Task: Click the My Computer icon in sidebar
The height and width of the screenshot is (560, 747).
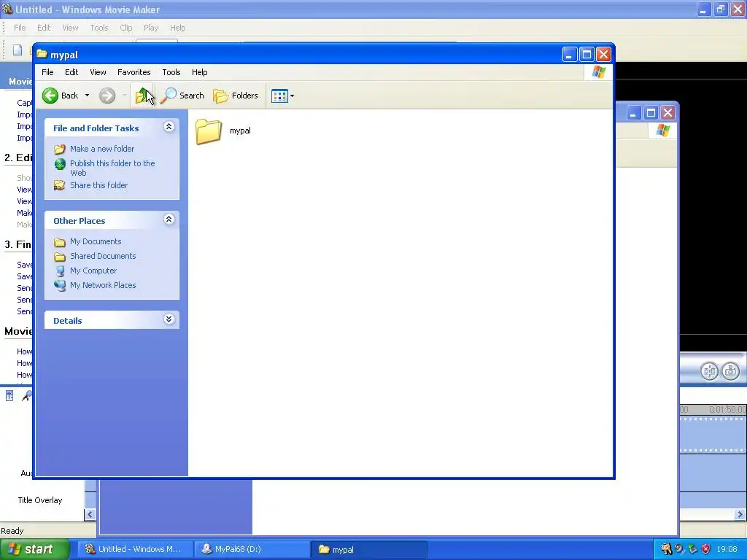Action: point(60,271)
